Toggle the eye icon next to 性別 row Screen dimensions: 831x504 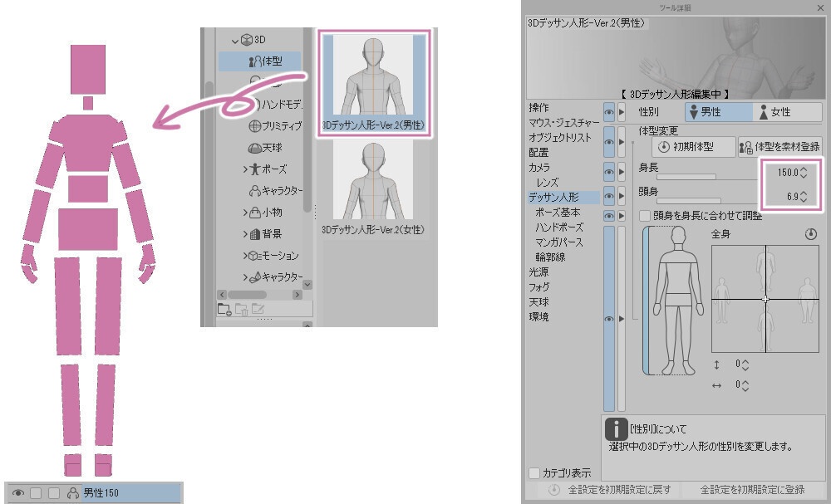(609, 112)
